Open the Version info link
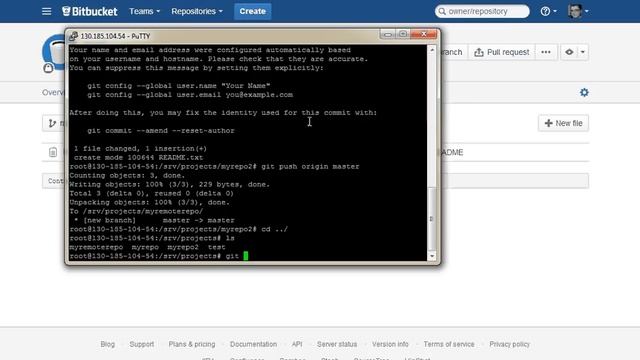640x360 pixels. 390,344
